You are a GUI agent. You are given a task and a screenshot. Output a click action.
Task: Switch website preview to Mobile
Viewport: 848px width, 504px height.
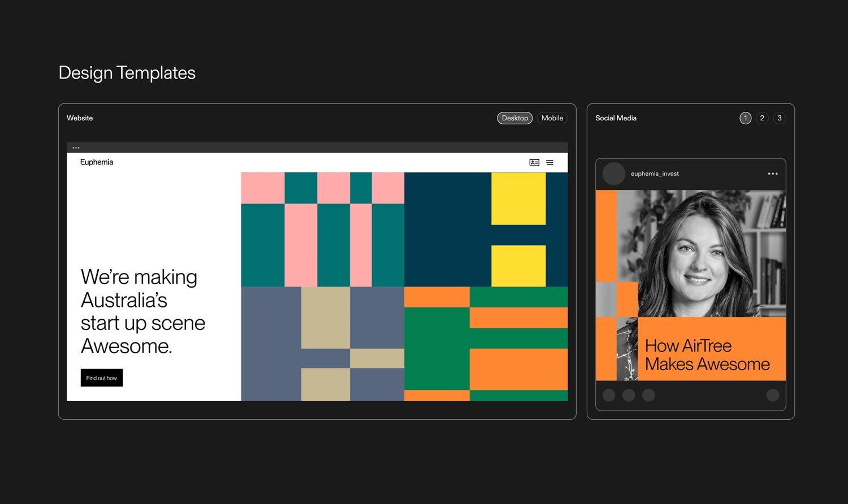552,118
